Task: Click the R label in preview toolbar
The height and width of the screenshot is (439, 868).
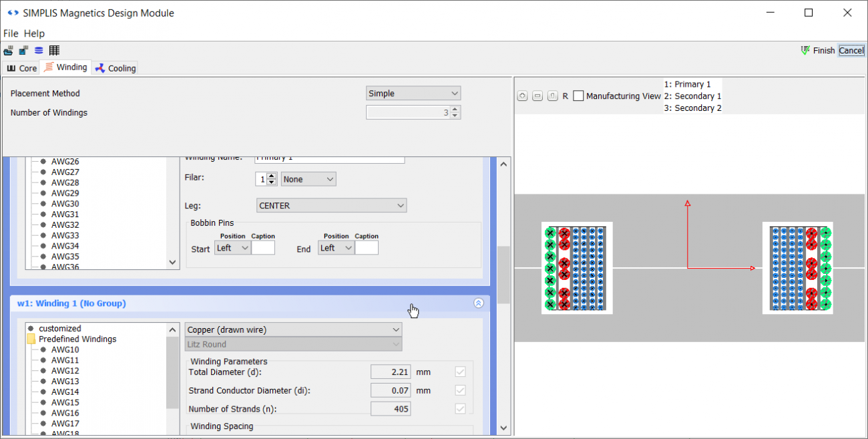Action: 565,96
